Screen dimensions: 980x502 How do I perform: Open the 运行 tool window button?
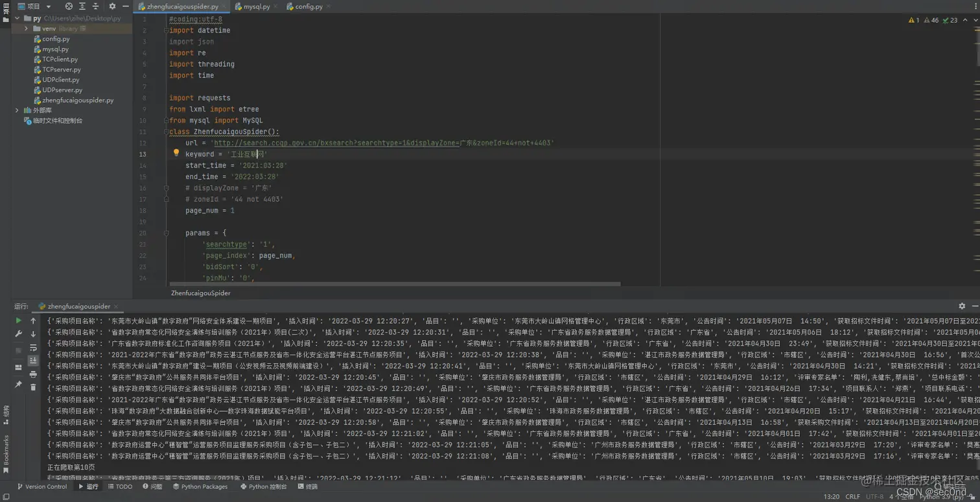coord(88,486)
